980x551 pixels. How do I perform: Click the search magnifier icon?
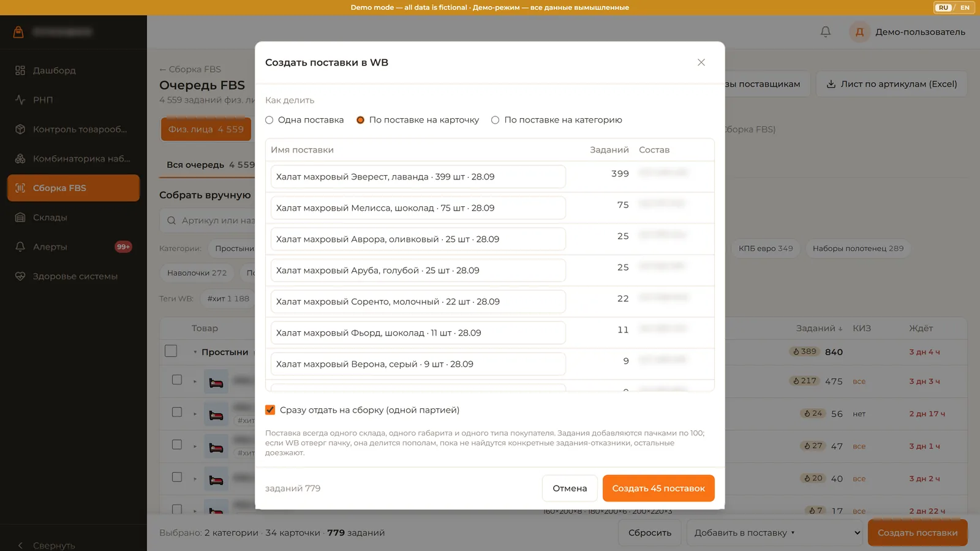(x=171, y=220)
